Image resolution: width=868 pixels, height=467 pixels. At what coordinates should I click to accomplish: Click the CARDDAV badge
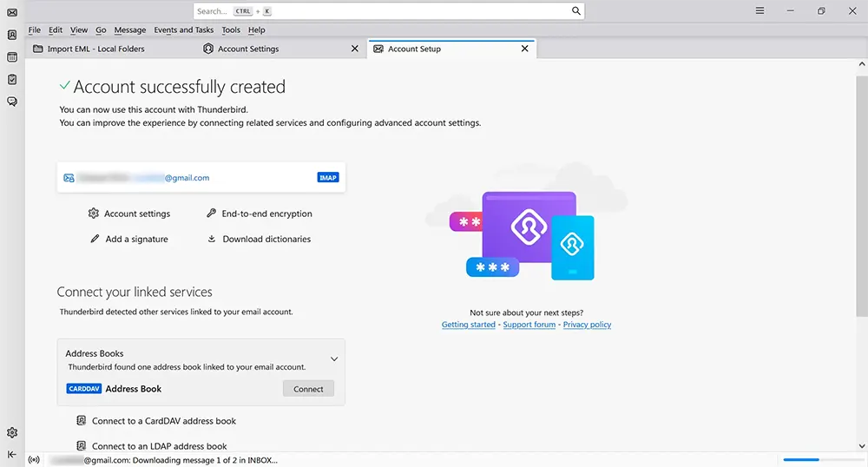click(83, 388)
